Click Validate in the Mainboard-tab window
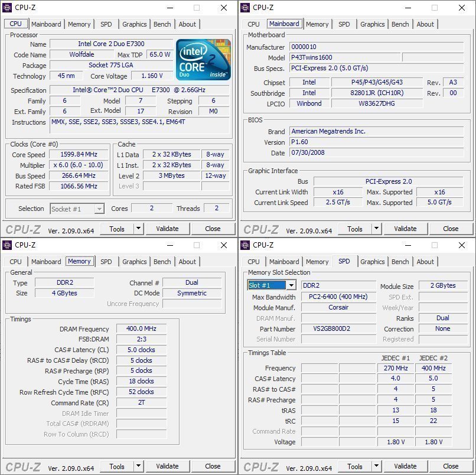476x475 pixels. pos(406,229)
